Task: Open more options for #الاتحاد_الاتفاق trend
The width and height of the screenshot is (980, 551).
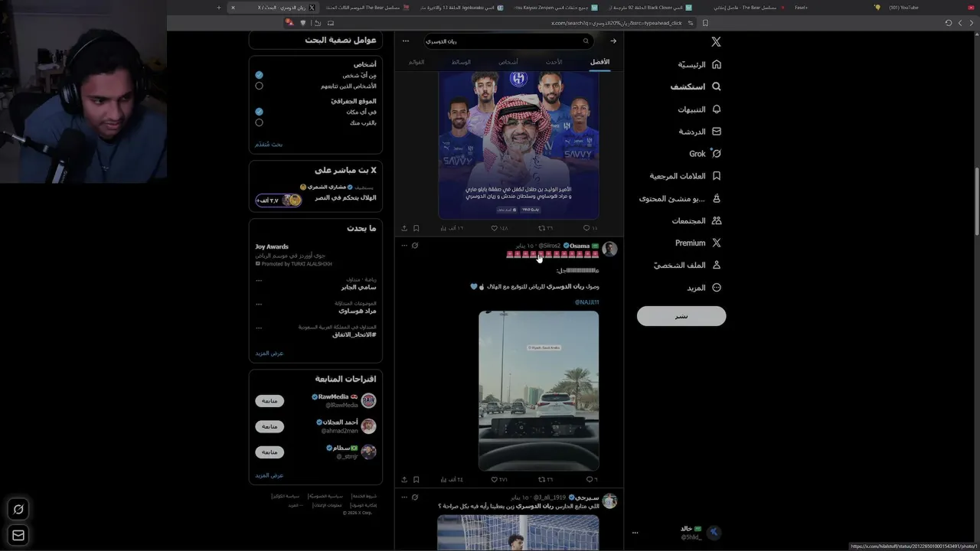Action: tap(259, 328)
